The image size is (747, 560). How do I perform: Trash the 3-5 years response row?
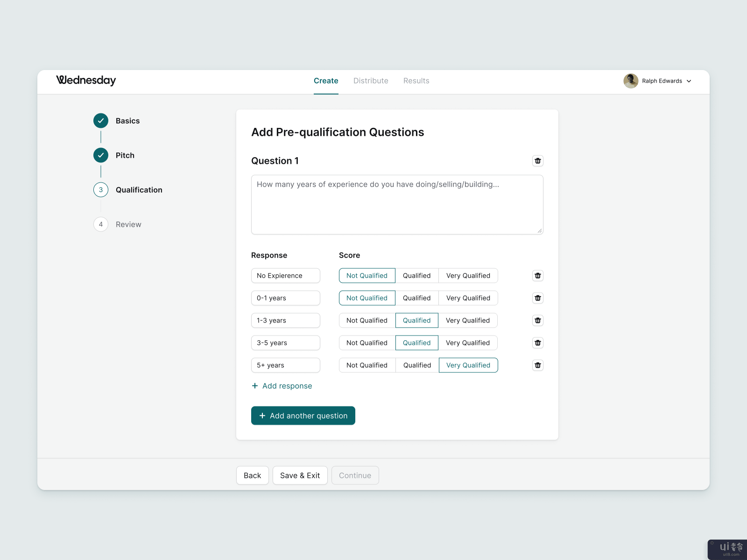pos(538,343)
